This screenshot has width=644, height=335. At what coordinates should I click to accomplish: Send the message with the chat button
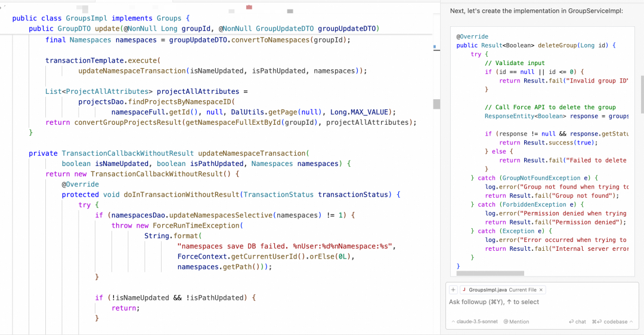(577, 321)
